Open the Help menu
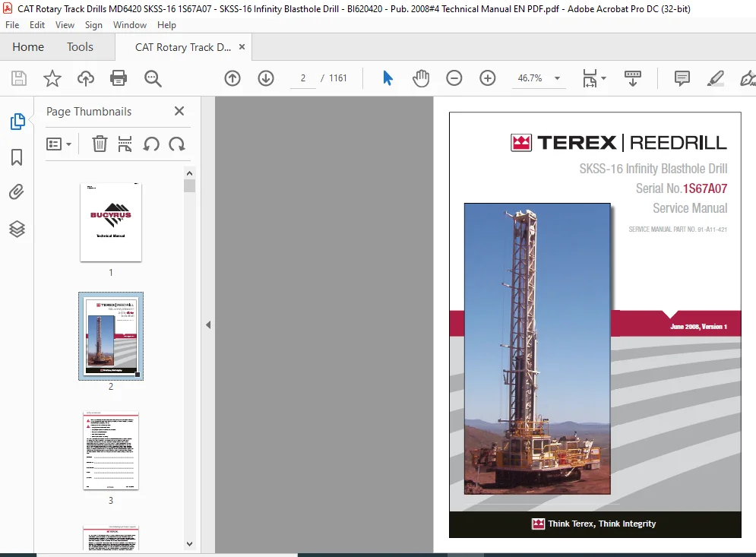This screenshot has width=756, height=557. (166, 25)
